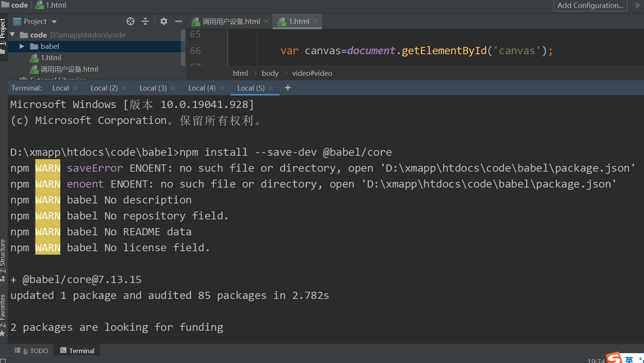Click '2 packages are looking for funding' line
Image resolution: width=644 pixels, height=363 pixels.
pyautogui.click(x=117, y=327)
